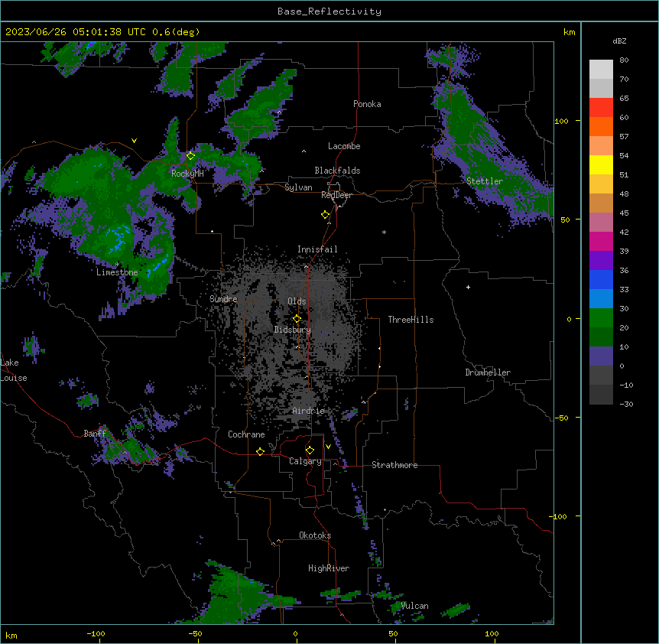Click the Cochrane label
Screen dimensions: 659x644
[246, 434]
